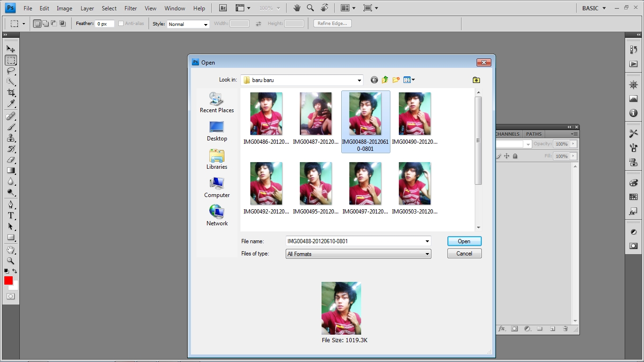The width and height of the screenshot is (644, 362).
Task: Switch to the Paths tab
Action: [x=533, y=134]
